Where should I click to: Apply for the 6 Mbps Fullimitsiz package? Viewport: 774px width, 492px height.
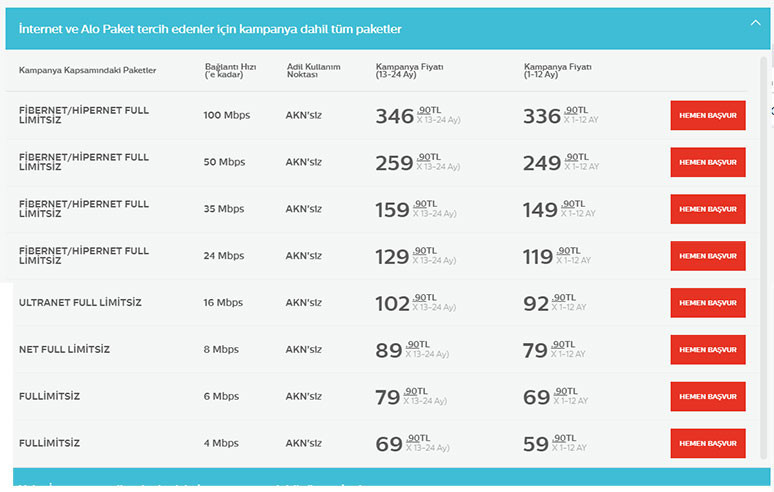coord(707,396)
